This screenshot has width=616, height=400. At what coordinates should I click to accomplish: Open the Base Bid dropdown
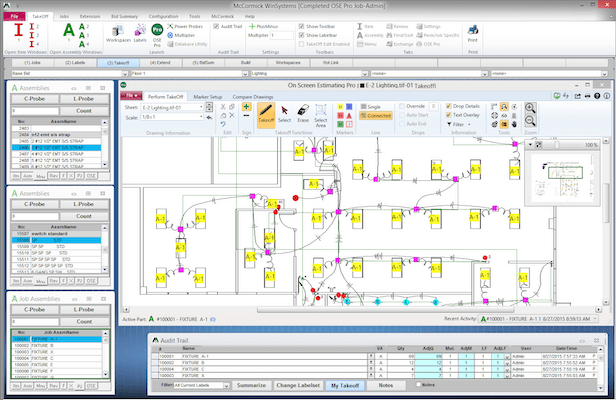tap(125, 73)
